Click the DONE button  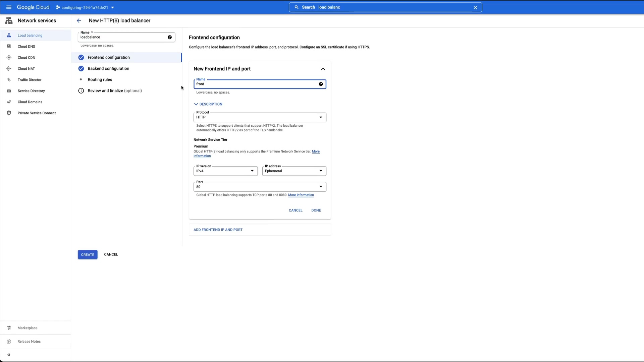click(x=316, y=210)
